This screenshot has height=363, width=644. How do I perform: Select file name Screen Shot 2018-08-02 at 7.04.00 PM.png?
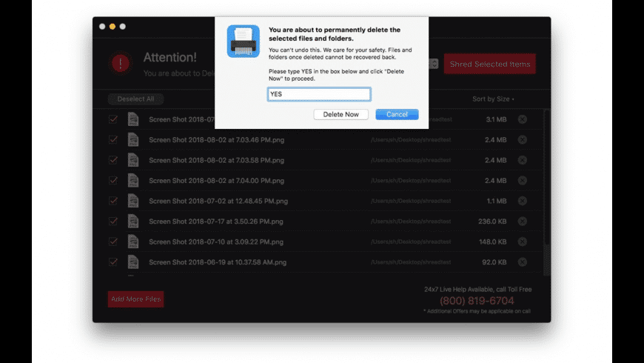click(216, 181)
